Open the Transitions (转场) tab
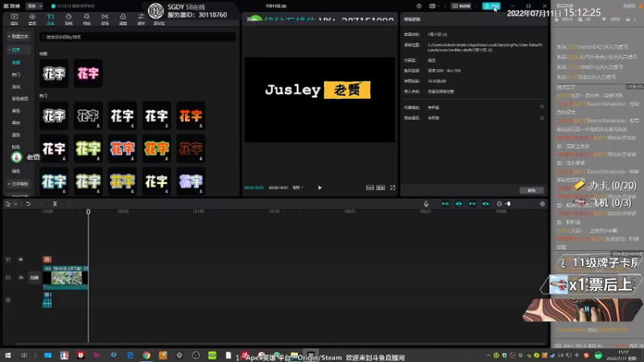644x362 pixels. [x=105, y=19]
